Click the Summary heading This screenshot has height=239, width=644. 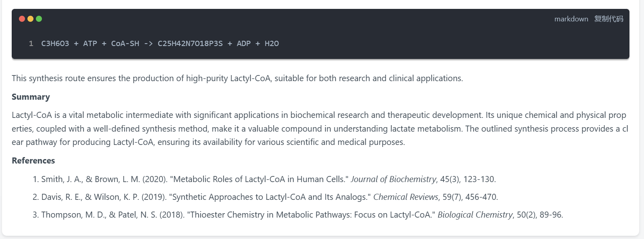31,97
